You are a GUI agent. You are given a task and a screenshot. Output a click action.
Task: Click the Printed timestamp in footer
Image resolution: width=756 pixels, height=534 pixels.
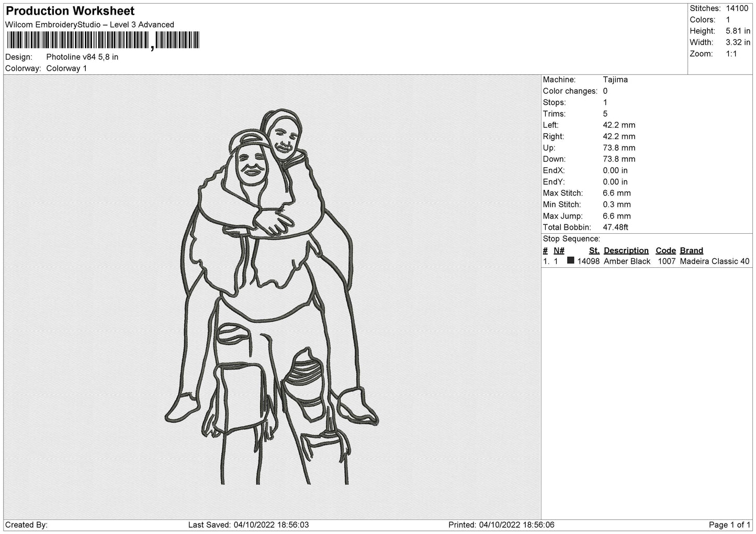pos(502,525)
